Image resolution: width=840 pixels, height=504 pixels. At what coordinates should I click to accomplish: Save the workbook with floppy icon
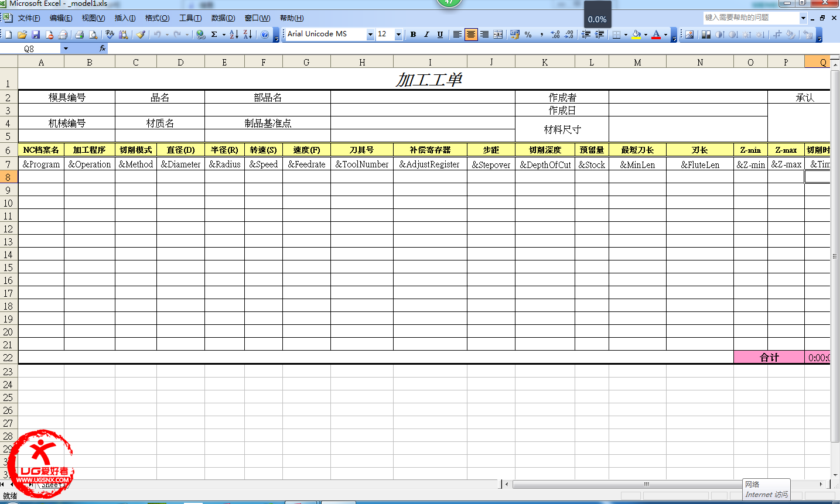(x=36, y=35)
